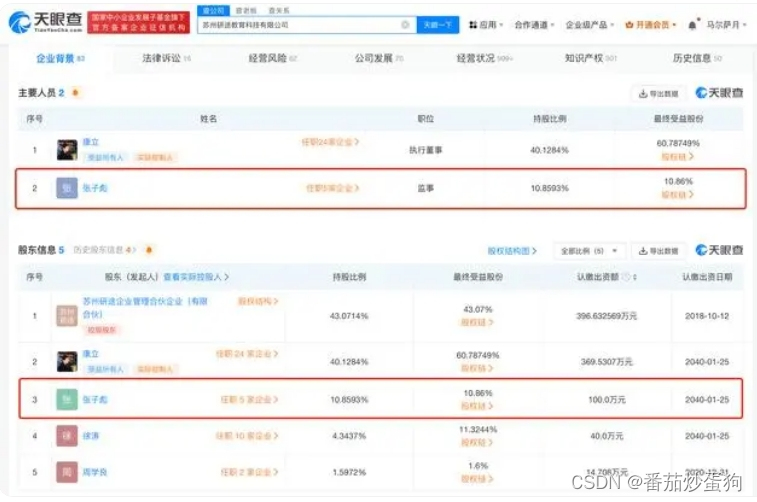Screen dimensions: 757x502
Task: Open 股权链 for 康立 in 主要人员 table
Action: 677,156
